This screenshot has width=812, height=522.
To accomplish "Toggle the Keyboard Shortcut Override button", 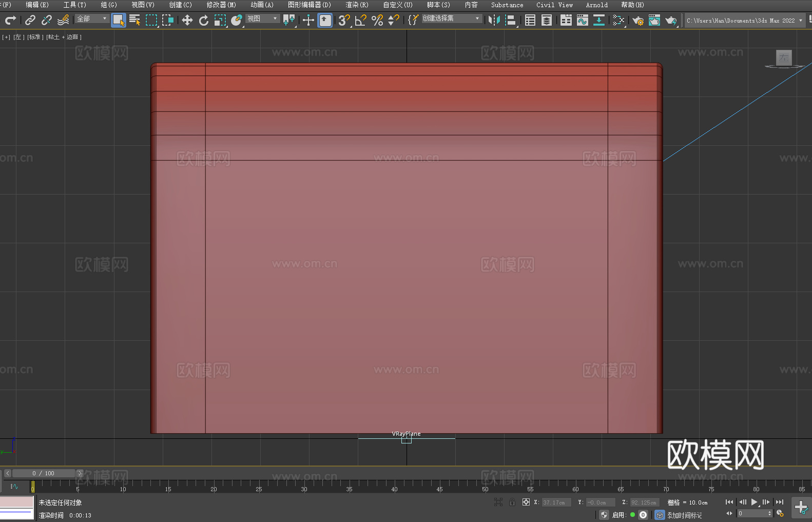I will [x=325, y=20].
